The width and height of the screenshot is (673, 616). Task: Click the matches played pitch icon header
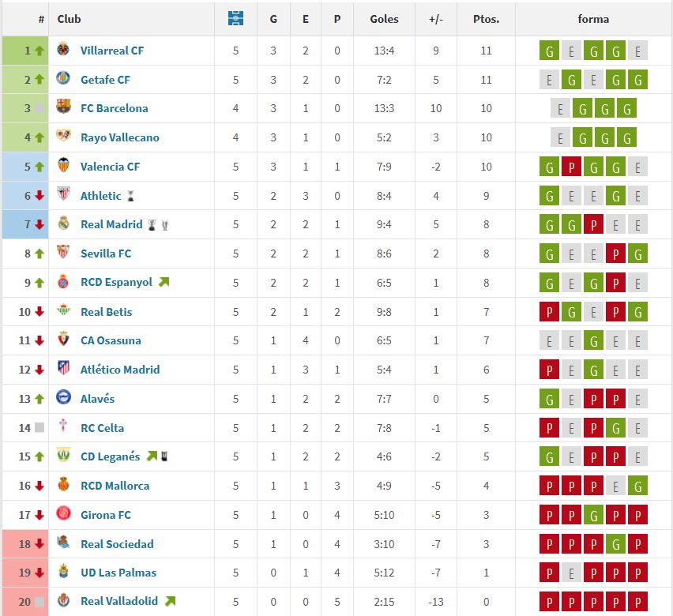pyautogui.click(x=235, y=19)
